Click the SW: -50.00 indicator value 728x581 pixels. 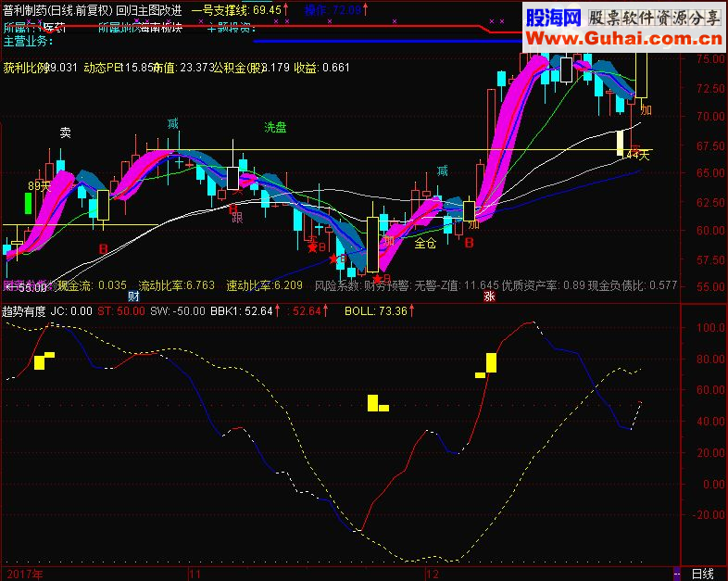click(177, 311)
